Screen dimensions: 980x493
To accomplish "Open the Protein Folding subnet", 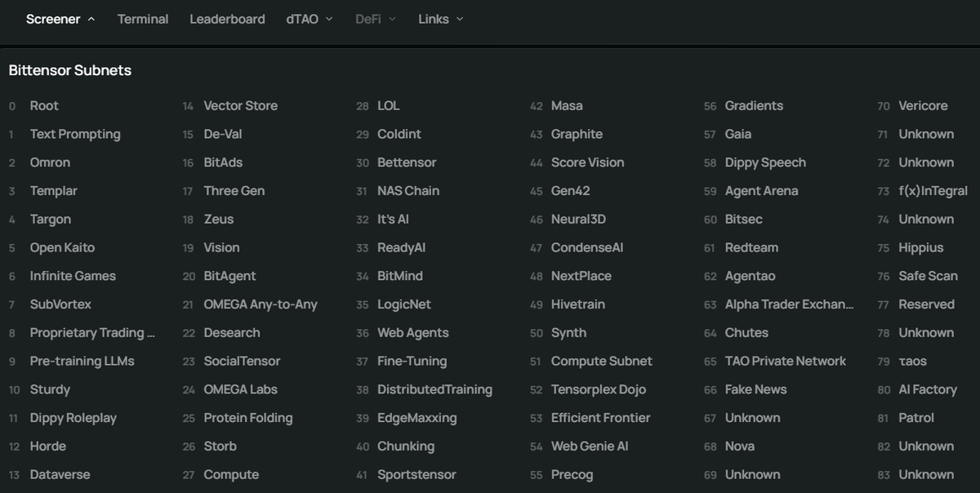I will pyautogui.click(x=247, y=418).
